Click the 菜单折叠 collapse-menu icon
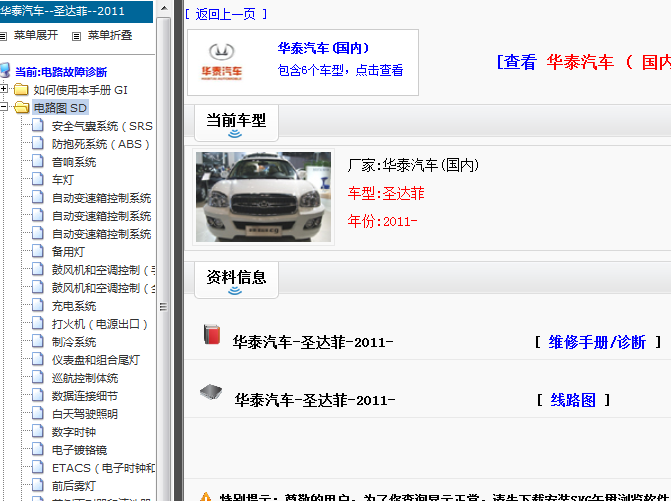Viewport: 671px width, 501px height. [x=76, y=36]
